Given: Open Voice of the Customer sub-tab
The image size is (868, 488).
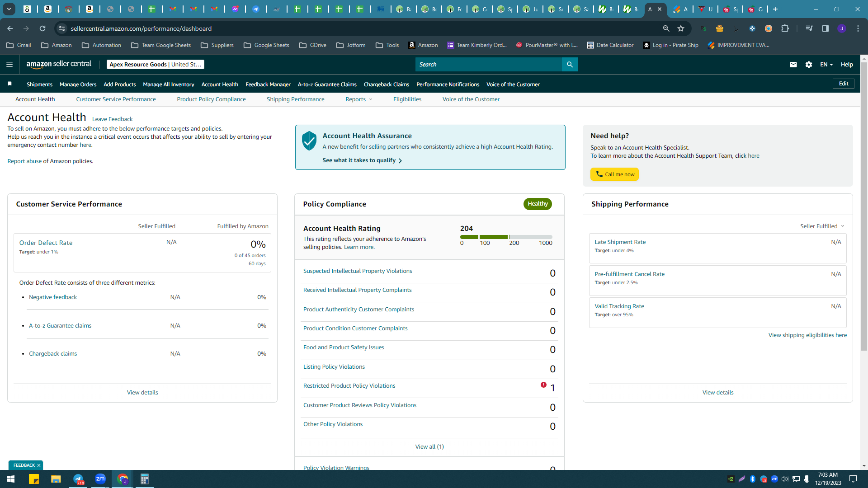Looking at the screenshot, I should point(471,99).
